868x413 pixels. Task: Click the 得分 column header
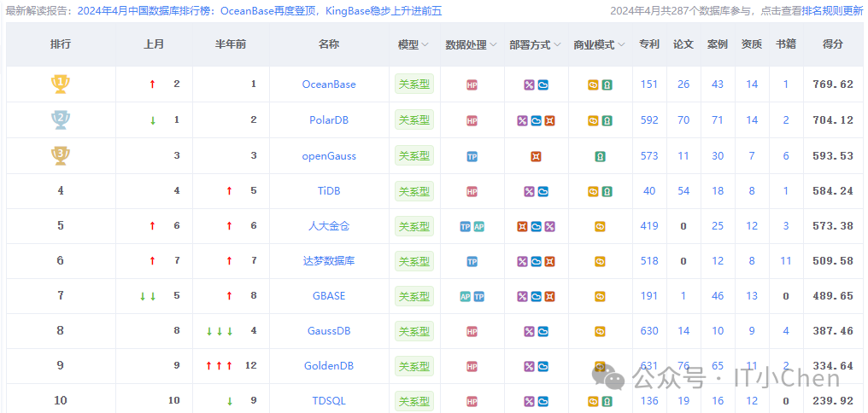pos(833,44)
